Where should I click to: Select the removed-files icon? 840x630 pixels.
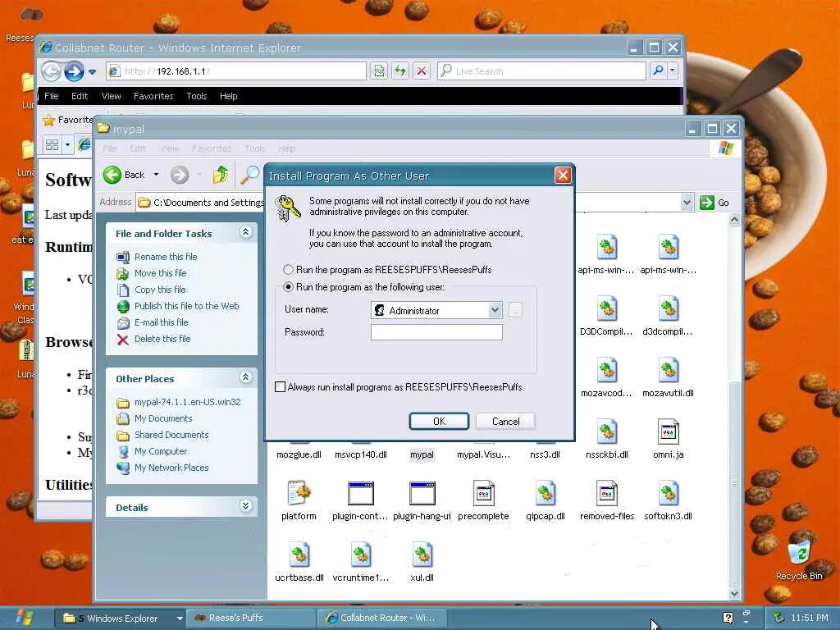(606, 493)
